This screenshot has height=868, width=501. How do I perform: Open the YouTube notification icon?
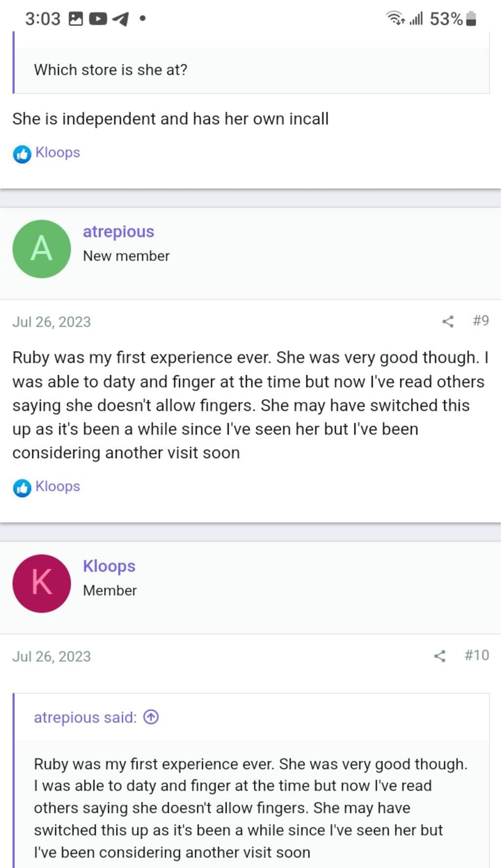98,19
